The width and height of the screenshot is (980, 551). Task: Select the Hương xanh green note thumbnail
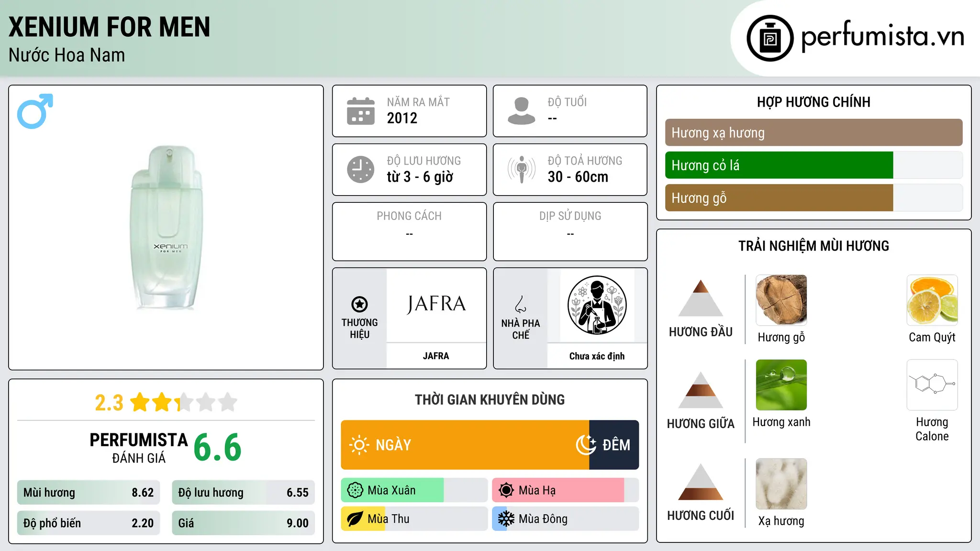(x=781, y=385)
